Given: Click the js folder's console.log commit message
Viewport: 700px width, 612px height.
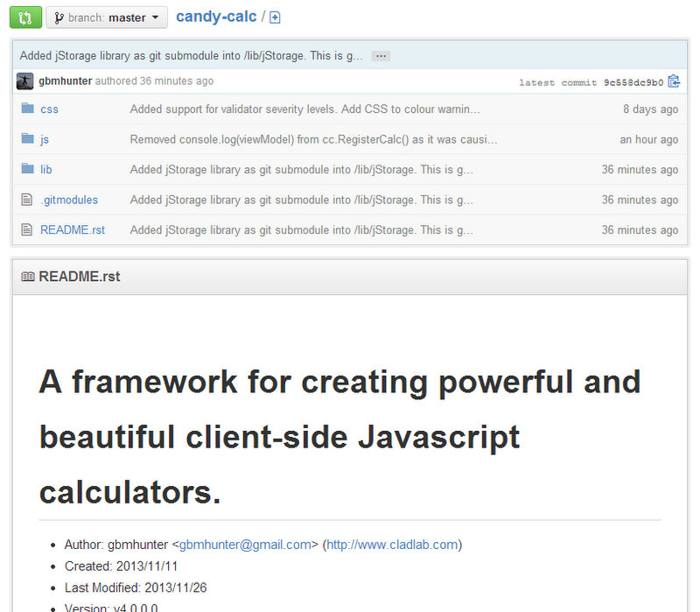Looking at the screenshot, I should [313, 139].
